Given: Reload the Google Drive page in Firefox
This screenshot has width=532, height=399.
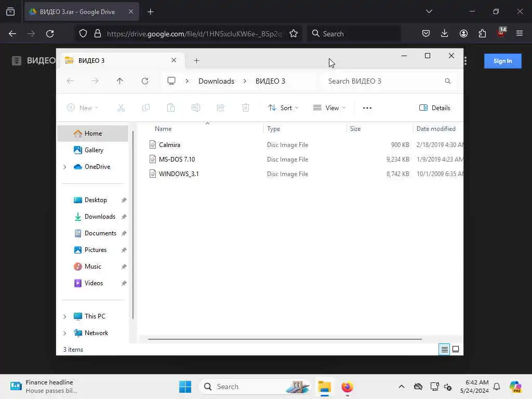Looking at the screenshot, I should pos(50,34).
